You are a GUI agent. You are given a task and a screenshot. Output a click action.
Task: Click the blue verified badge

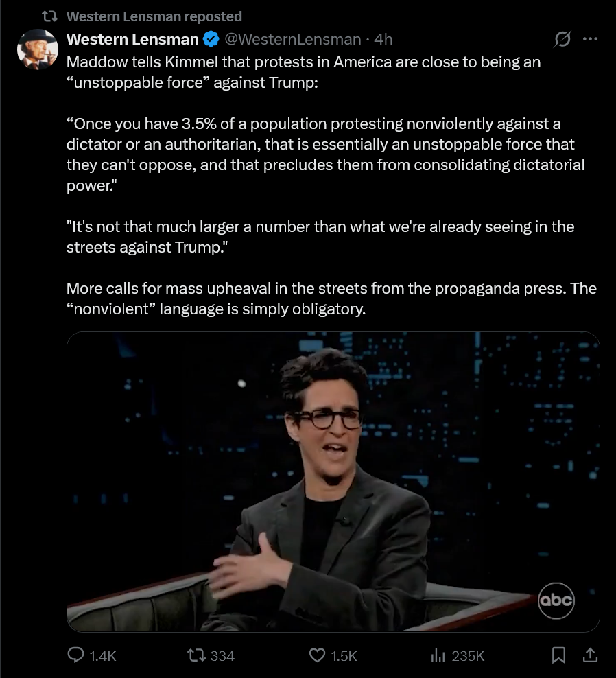pyautogui.click(x=211, y=39)
